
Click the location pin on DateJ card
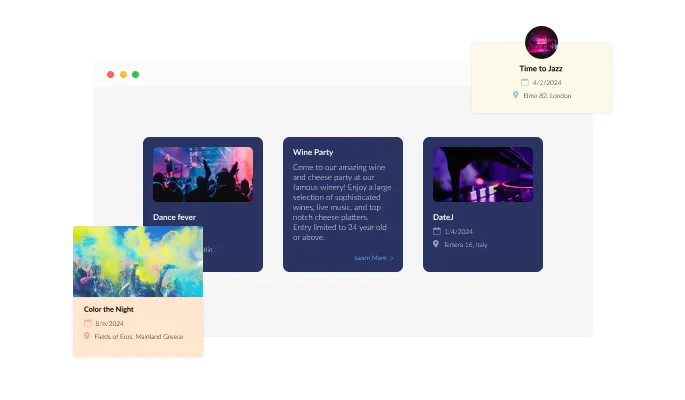(437, 244)
